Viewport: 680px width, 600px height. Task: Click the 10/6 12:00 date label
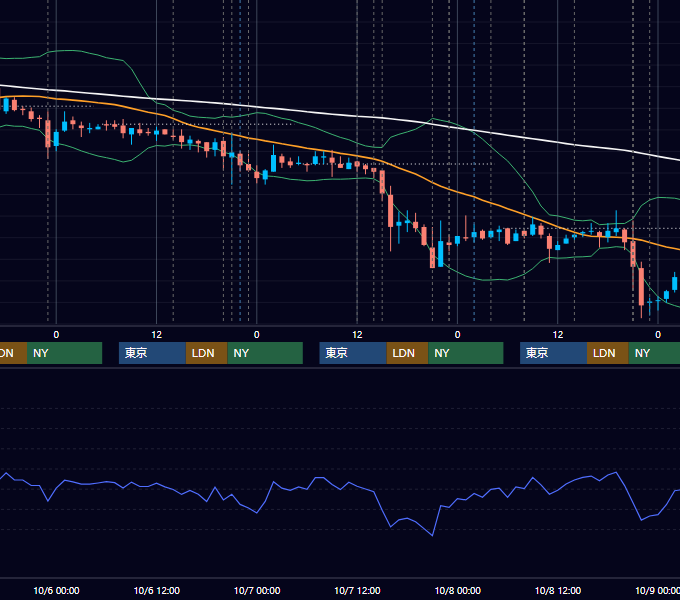click(x=157, y=590)
